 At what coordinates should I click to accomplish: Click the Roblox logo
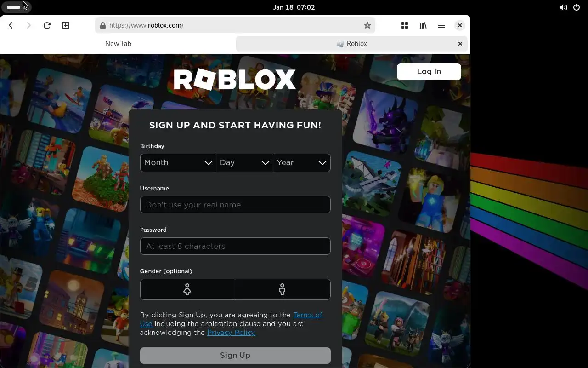[235, 79]
